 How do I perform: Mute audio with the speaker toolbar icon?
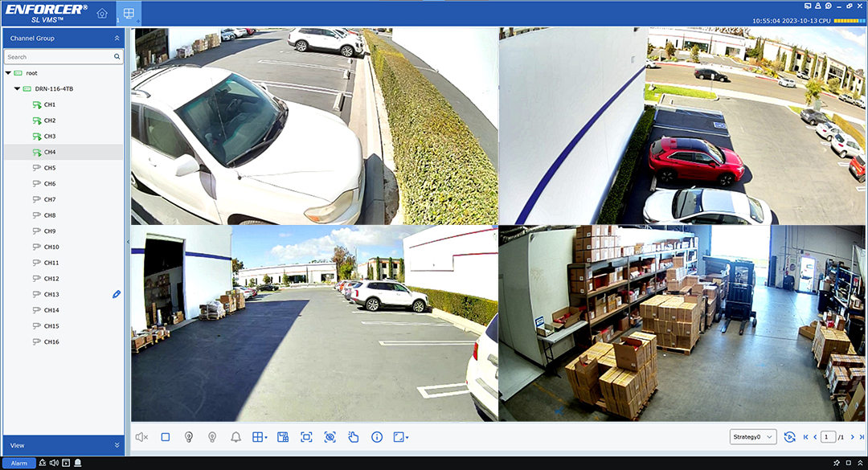coord(141,436)
